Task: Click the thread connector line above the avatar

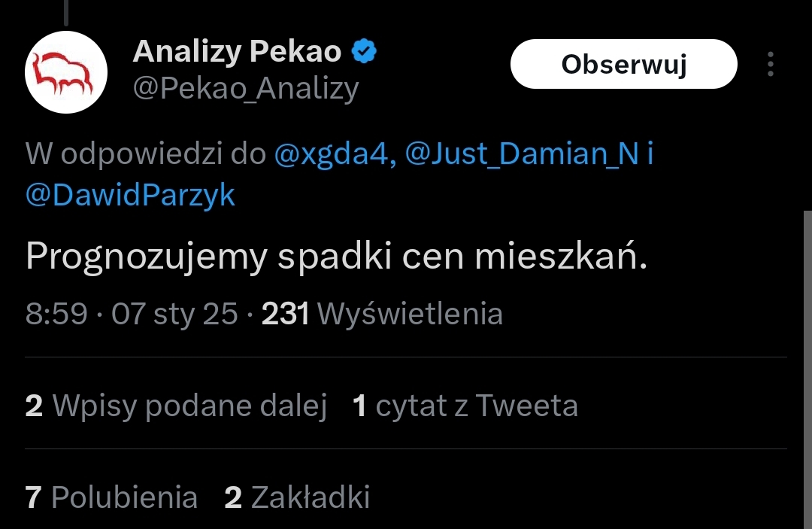Action: [x=66, y=11]
